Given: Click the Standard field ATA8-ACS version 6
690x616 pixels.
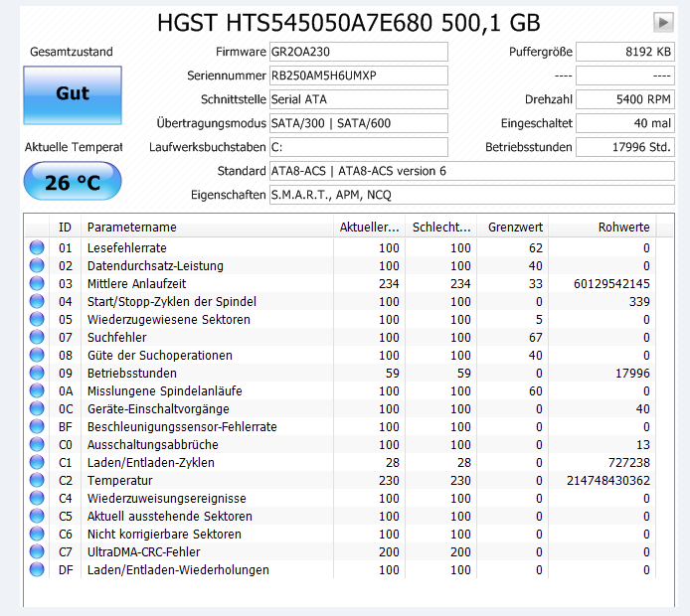Looking at the screenshot, I should coord(471,171).
